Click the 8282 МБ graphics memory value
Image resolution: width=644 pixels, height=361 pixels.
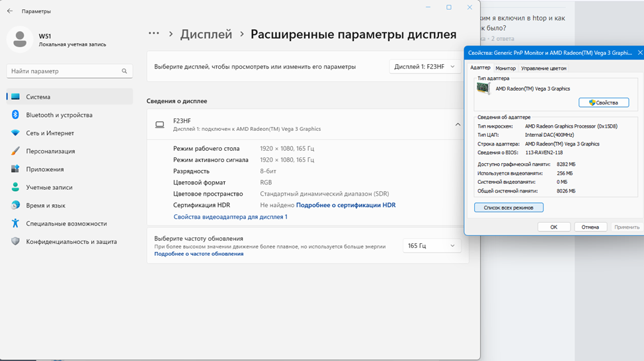(566, 164)
